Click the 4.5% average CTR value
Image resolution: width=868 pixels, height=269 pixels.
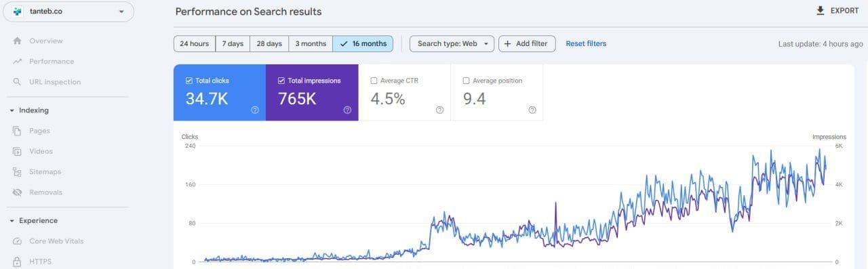(388, 99)
